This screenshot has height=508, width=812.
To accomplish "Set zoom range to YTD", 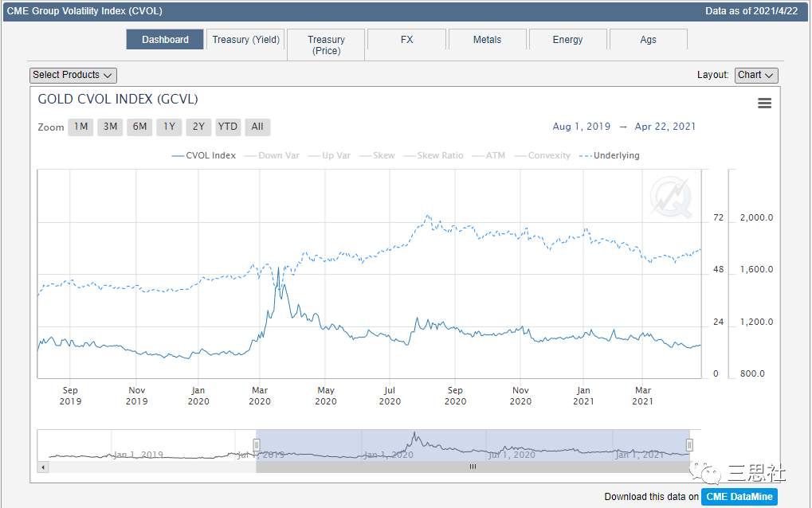I will [228, 127].
